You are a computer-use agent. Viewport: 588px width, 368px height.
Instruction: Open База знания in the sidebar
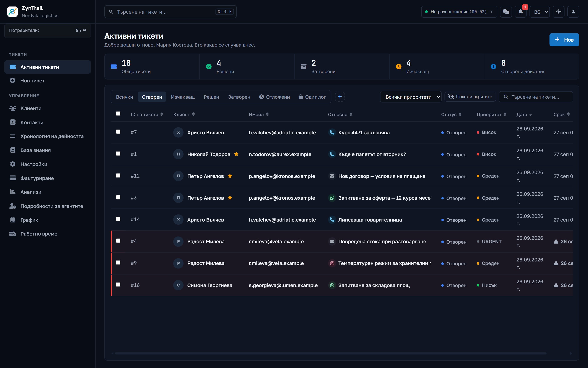pos(48,150)
